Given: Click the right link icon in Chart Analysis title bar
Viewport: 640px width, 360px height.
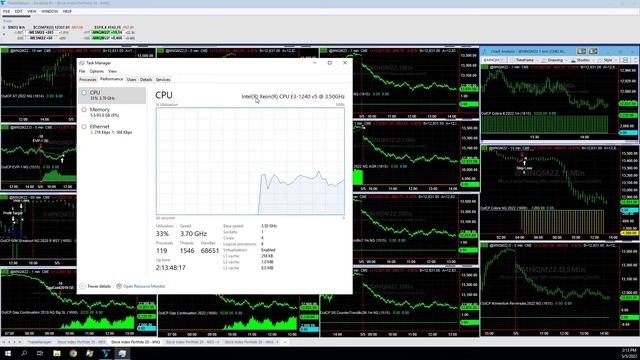Looking at the screenshot, I should pyautogui.click(x=593, y=51).
